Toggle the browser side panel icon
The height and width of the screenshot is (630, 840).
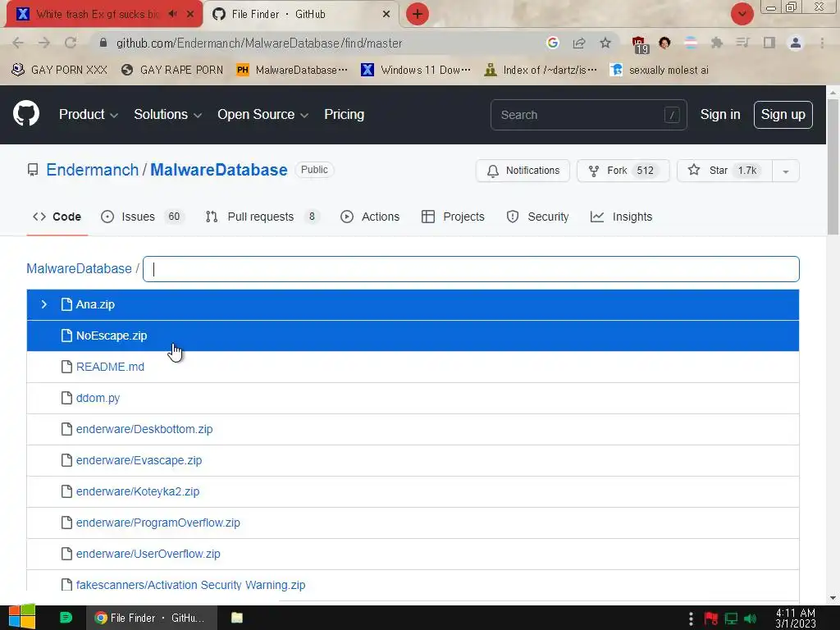(769, 43)
